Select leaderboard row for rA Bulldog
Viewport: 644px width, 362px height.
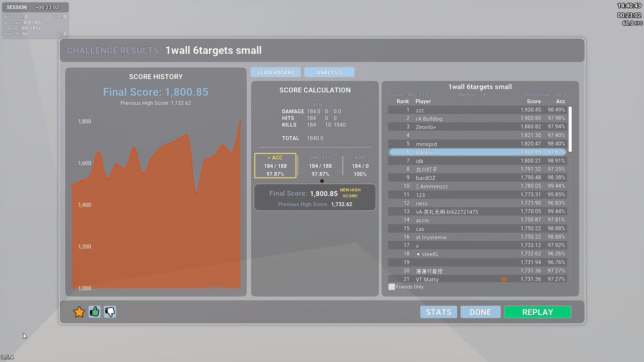[477, 119]
